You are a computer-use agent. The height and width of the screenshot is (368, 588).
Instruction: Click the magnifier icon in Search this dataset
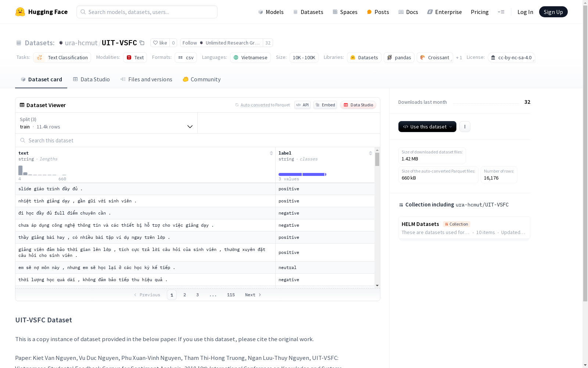point(23,140)
